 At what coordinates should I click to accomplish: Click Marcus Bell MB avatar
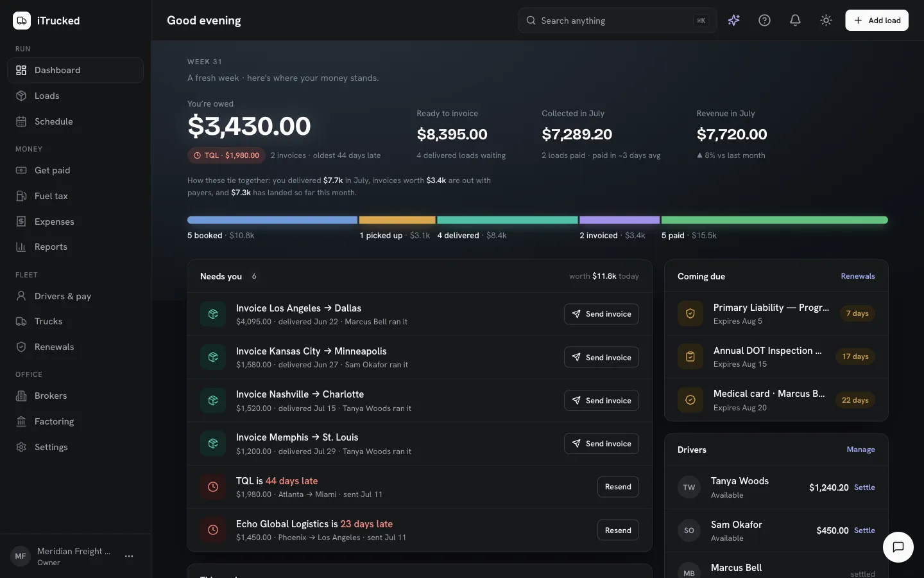689,572
